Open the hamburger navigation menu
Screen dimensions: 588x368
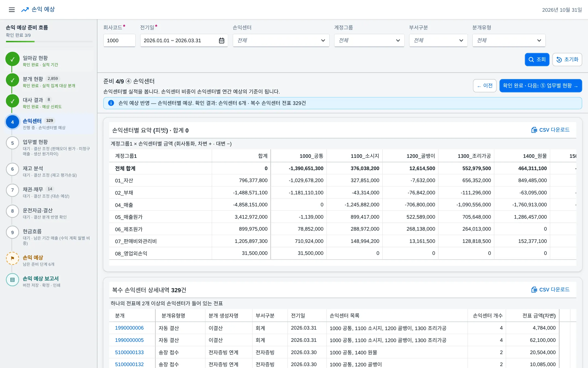click(12, 10)
